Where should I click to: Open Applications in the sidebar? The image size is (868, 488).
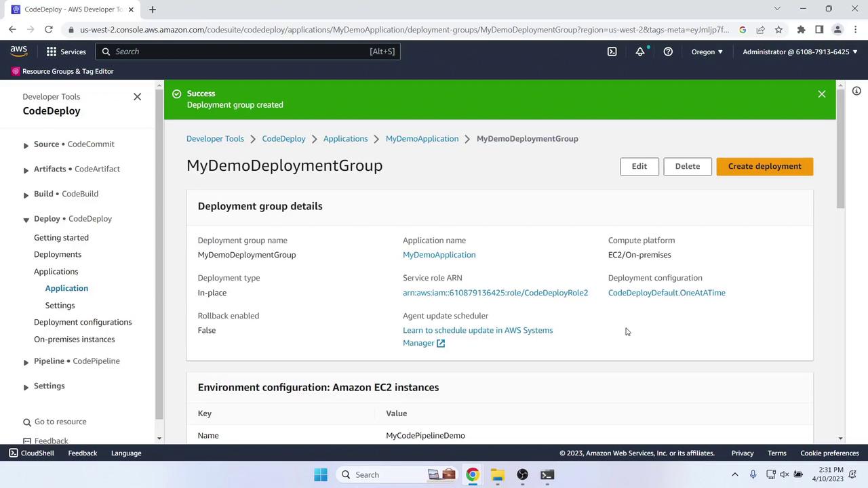point(56,272)
